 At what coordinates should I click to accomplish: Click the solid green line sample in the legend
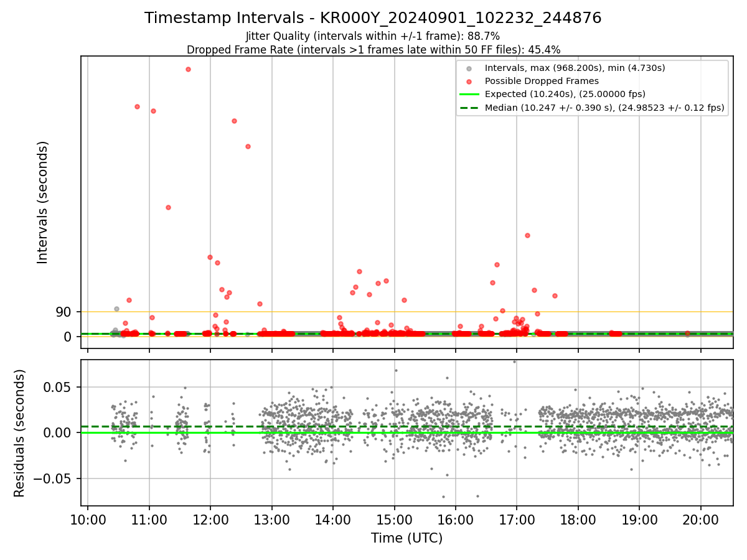pos(469,95)
